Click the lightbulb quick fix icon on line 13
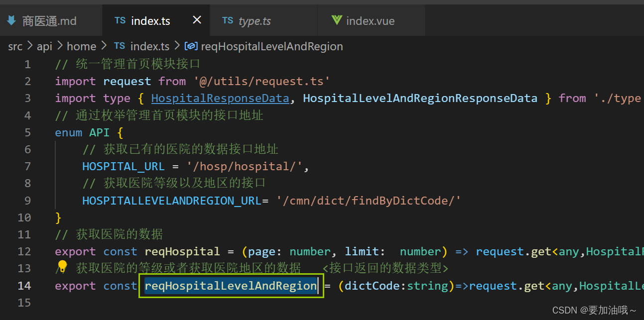This screenshot has height=320, width=644. [x=61, y=267]
